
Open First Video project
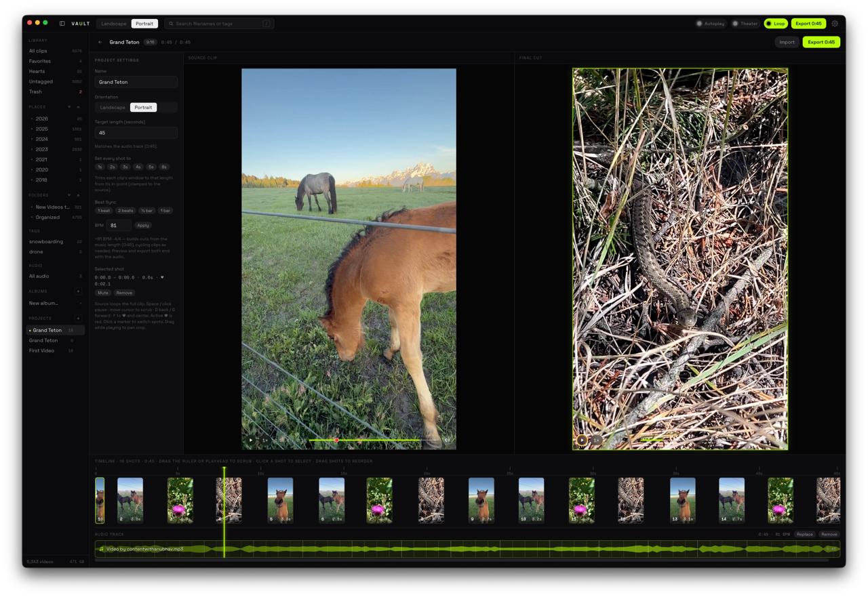click(x=55, y=350)
